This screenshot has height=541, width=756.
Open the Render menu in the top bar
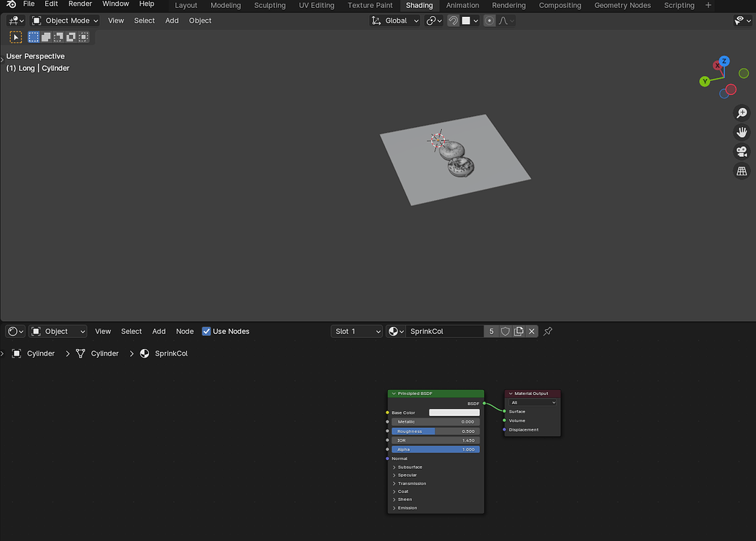click(80, 4)
